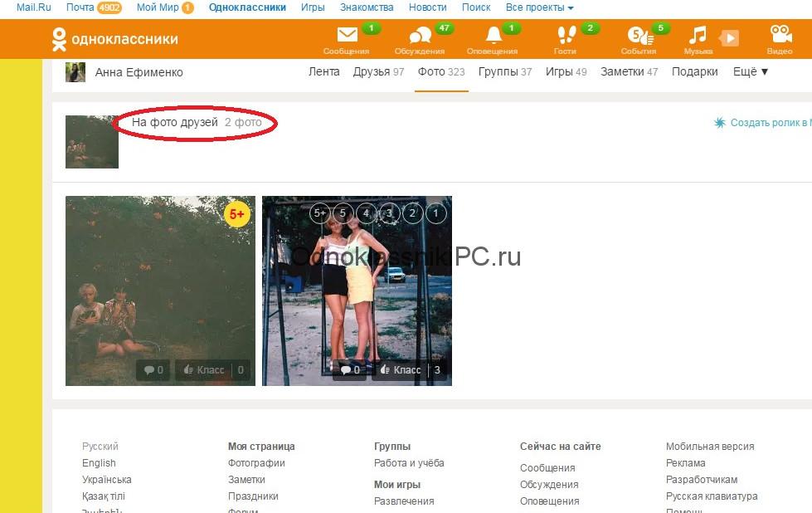
Task: Open Оповещения bell icon
Action: pos(494,35)
